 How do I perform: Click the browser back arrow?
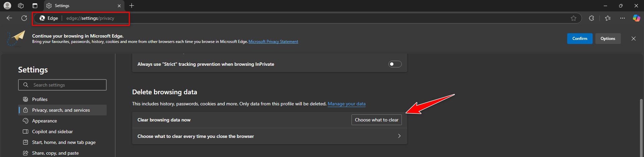pyautogui.click(x=9, y=18)
